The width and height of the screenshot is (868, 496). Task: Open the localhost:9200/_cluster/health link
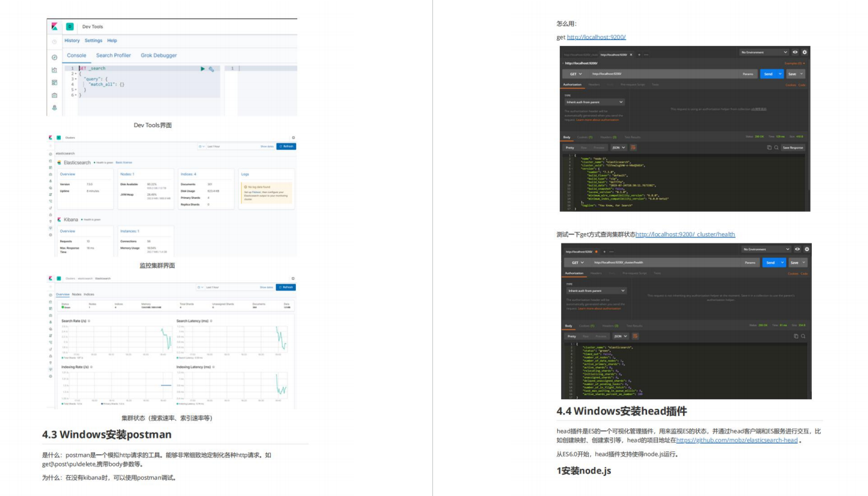tap(685, 234)
